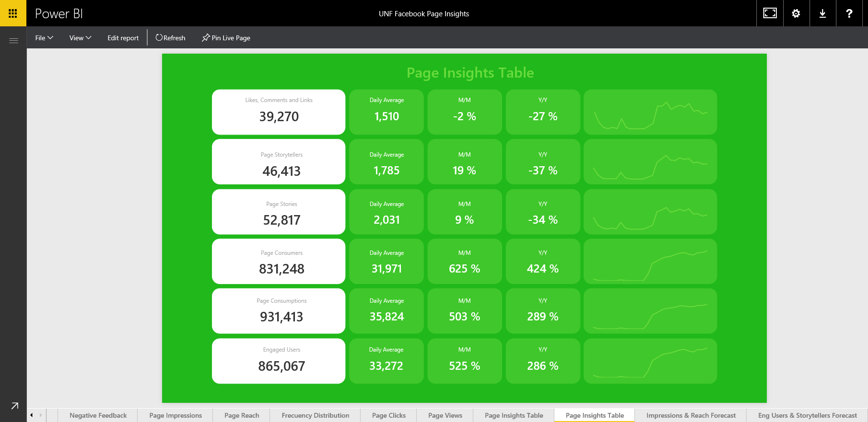Open the app launcher waffle menu
868x422 pixels.
pos(13,13)
